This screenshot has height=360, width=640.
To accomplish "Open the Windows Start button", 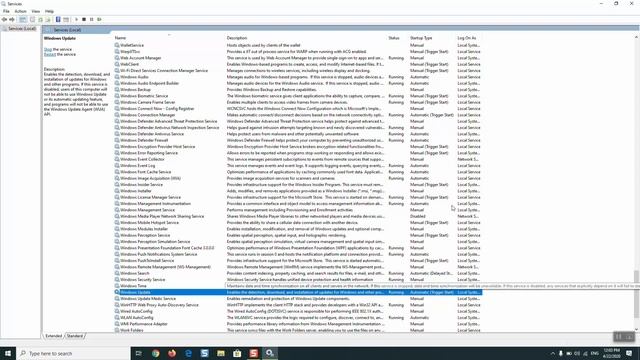I will 8,353.
